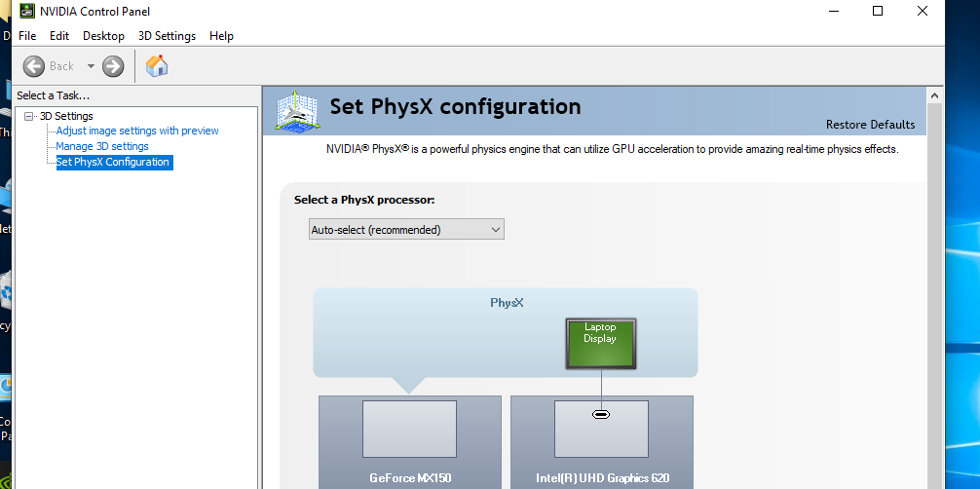Open Manage 3D settings

point(102,146)
